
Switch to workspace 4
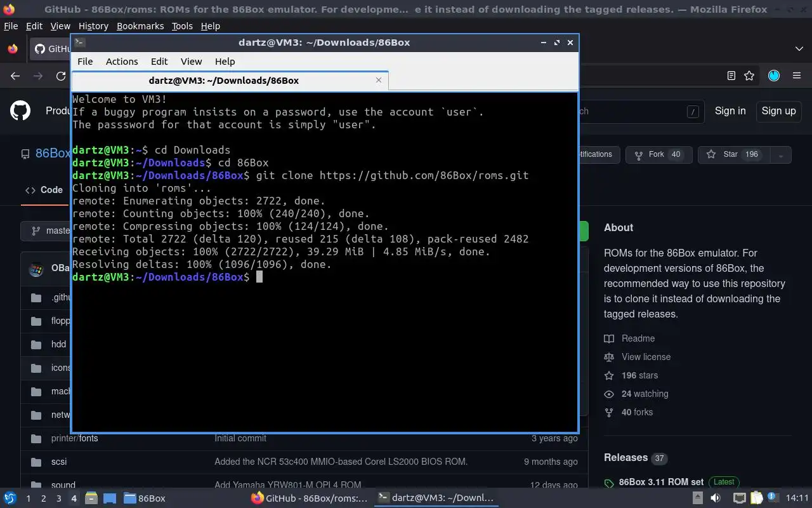[x=74, y=498]
